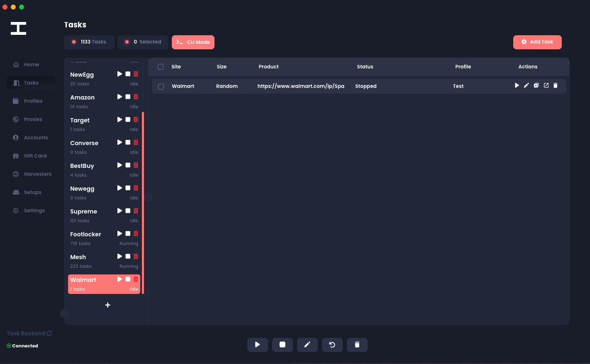Collapse the main sidebar
This screenshot has height=364, width=590.
64,313
